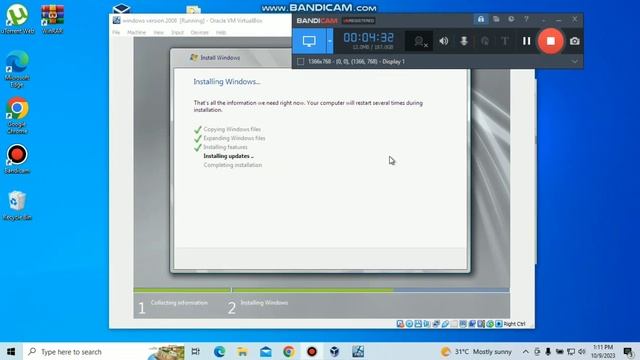Click the Right Ctrl host key label
This screenshot has width=640, height=360.
tap(514, 324)
